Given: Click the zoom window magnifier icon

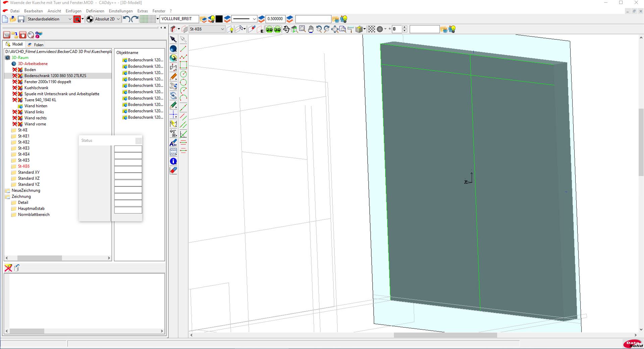Looking at the screenshot, I should click(302, 29).
